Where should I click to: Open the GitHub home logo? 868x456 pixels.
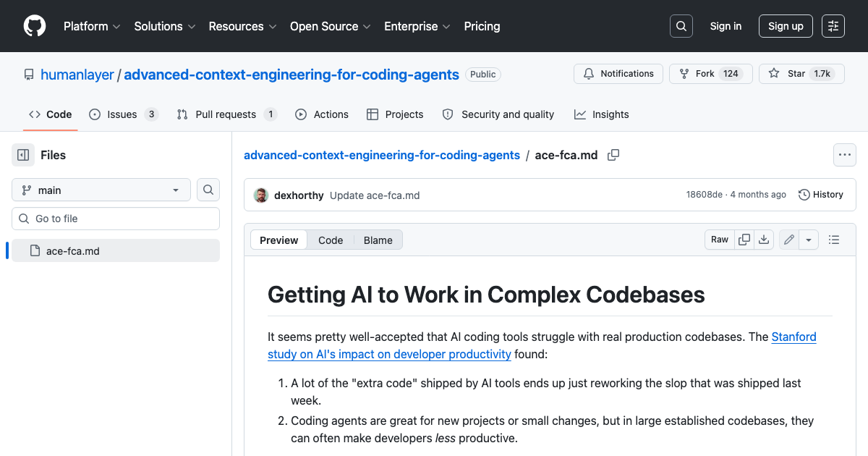(x=35, y=26)
